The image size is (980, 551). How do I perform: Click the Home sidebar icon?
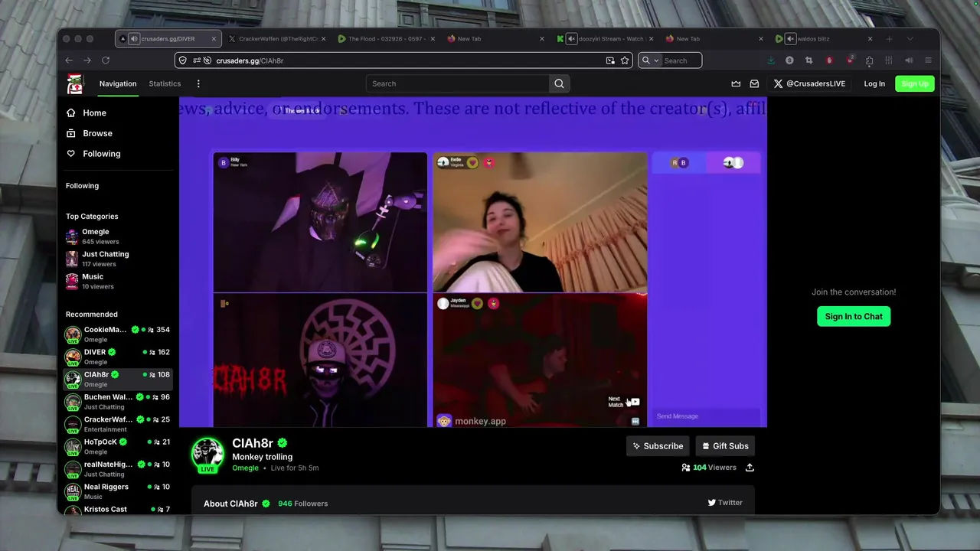pyautogui.click(x=71, y=112)
